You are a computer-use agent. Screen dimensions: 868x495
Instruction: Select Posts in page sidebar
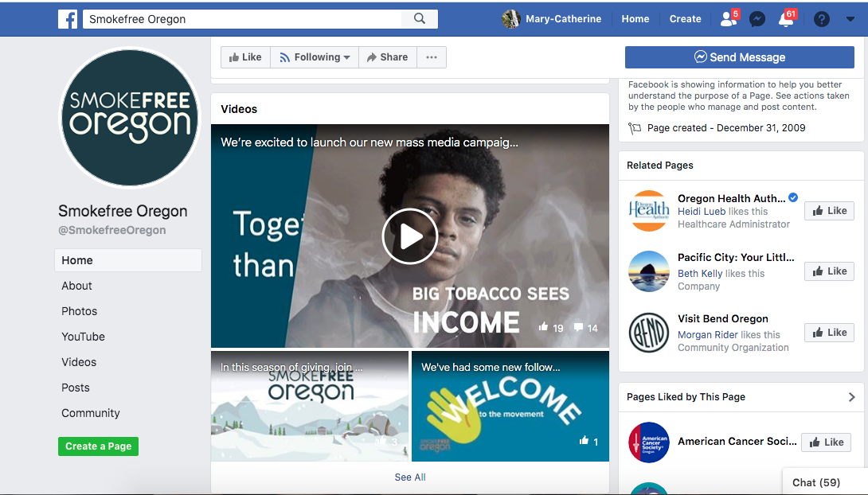(76, 388)
